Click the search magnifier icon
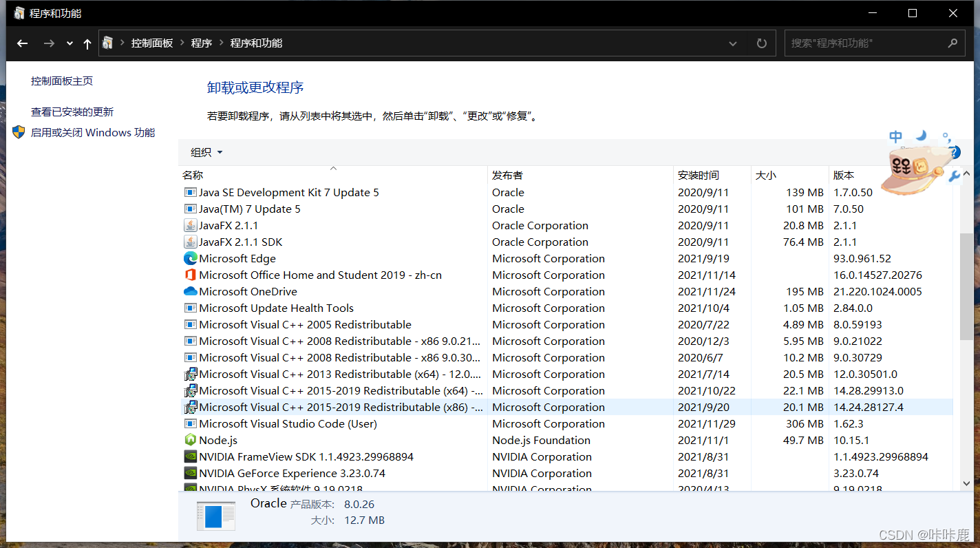Viewport: 980px width, 548px height. [952, 43]
